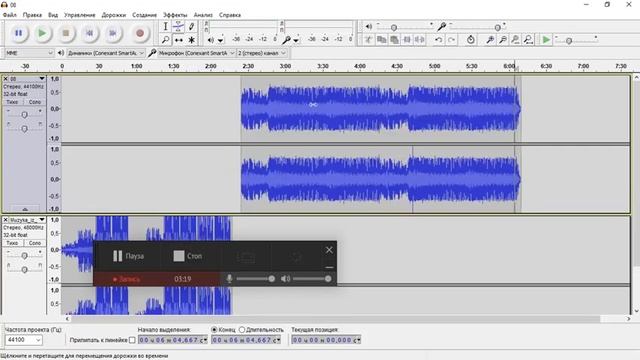
Task: Pause playback with the round Pause button
Action: click(x=18, y=33)
